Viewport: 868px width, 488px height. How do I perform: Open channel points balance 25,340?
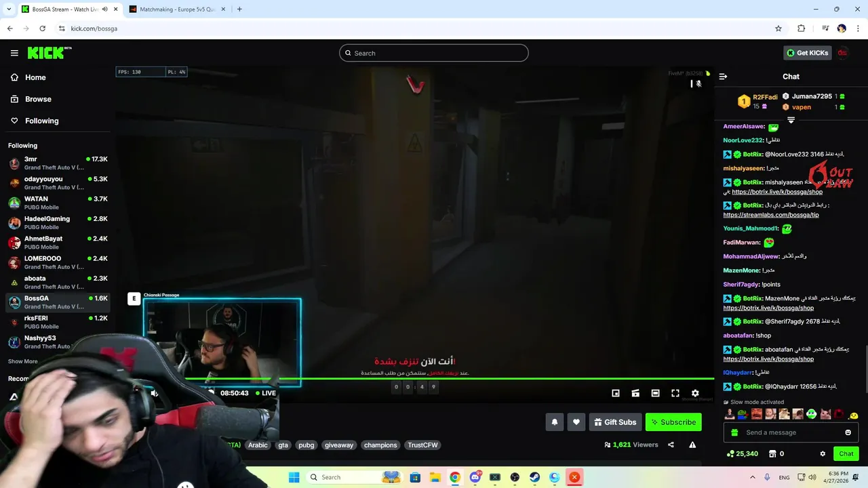click(742, 454)
